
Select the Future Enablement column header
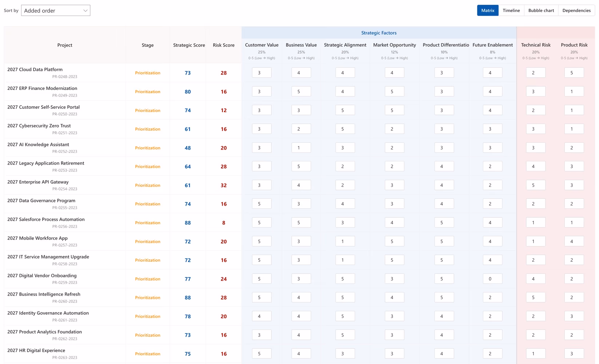[x=493, y=45]
